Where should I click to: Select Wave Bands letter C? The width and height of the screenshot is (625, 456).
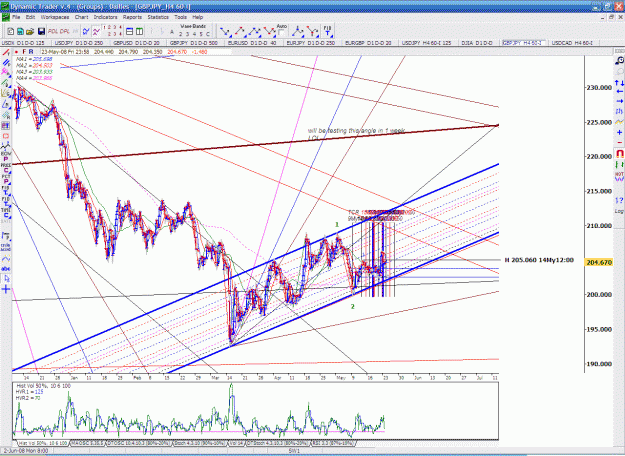(207, 34)
